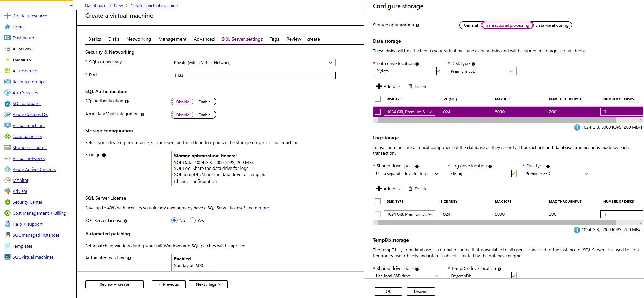
Task: Expand the data storage Disk type dropdown
Action: click(x=482, y=71)
